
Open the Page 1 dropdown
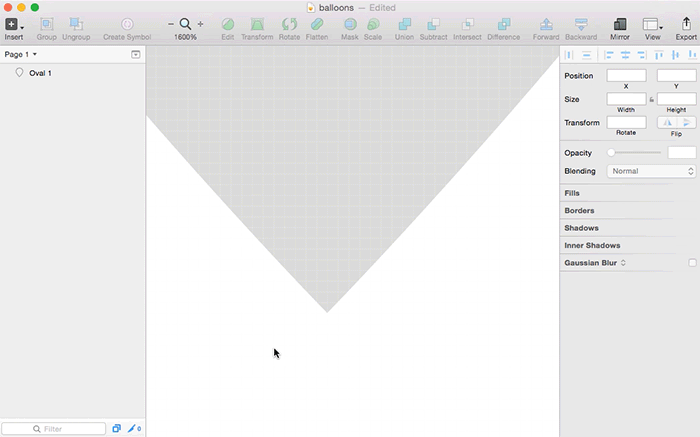(21, 54)
